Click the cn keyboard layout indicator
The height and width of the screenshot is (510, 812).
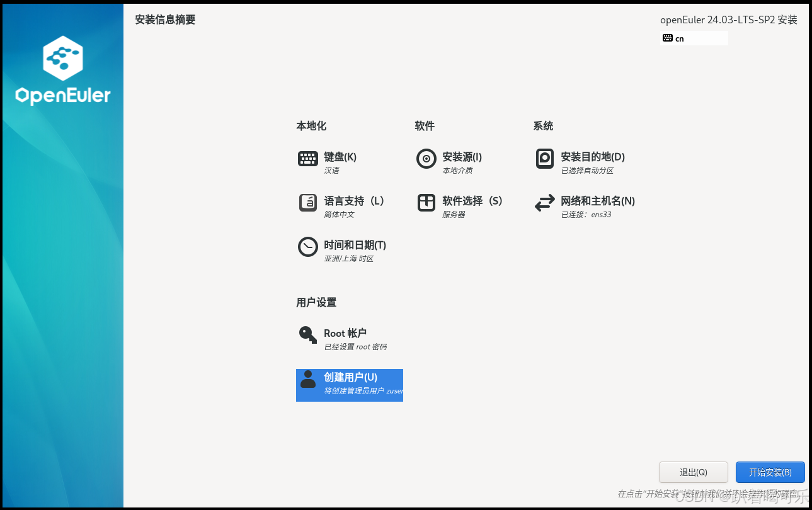[x=694, y=38]
